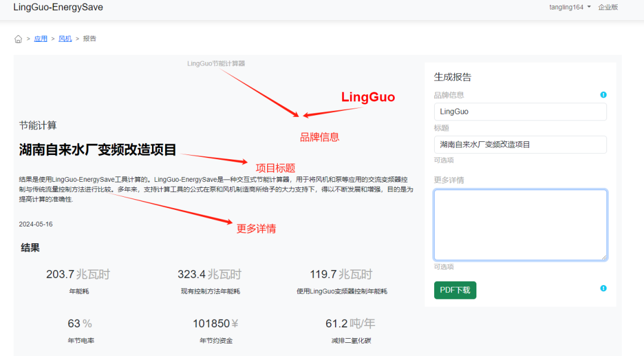
Task: Click the resize handle of 更多详情 textarea
Action: 603,257
